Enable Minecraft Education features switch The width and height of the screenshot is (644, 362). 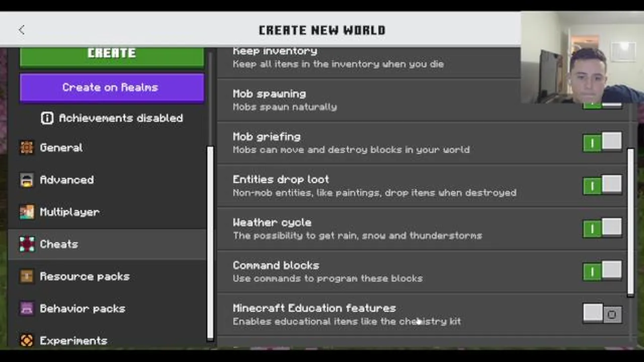pyautogui.click(x=602, y=314)
